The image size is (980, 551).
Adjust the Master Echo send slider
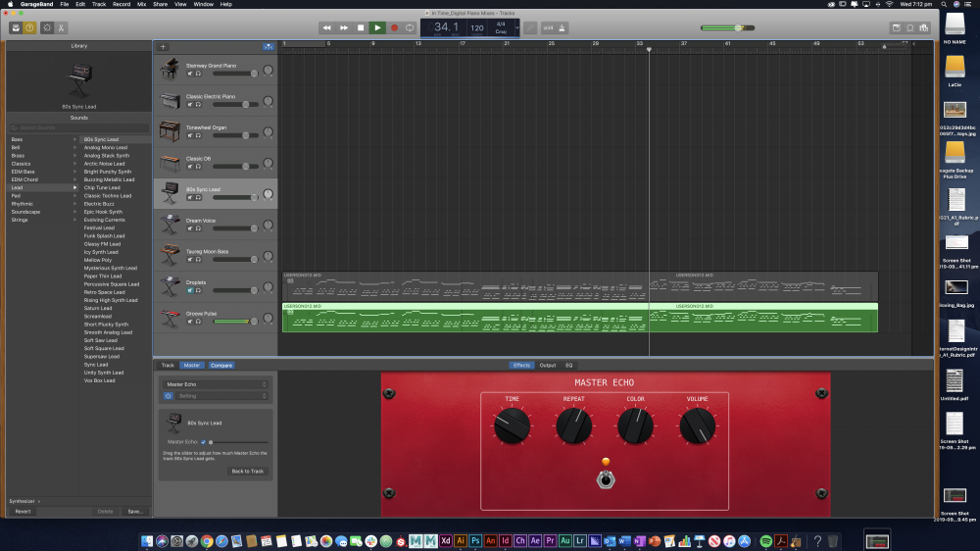238,442
